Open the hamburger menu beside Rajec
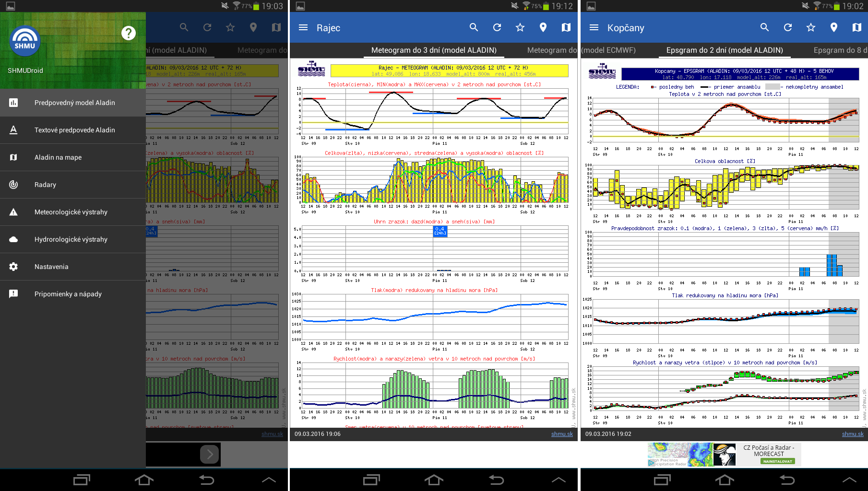This screenshot has height=491, width=868. pyautogui.click(x=303, y=28)
